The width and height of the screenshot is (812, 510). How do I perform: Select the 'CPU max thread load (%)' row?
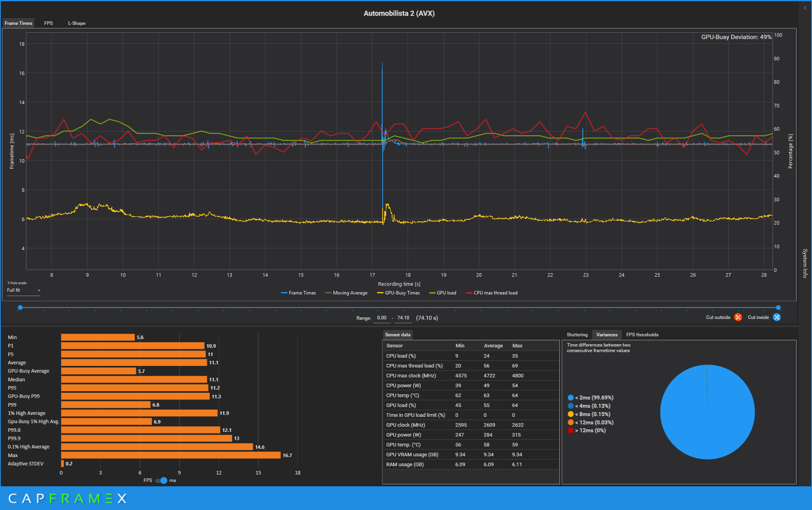point(471,366)
